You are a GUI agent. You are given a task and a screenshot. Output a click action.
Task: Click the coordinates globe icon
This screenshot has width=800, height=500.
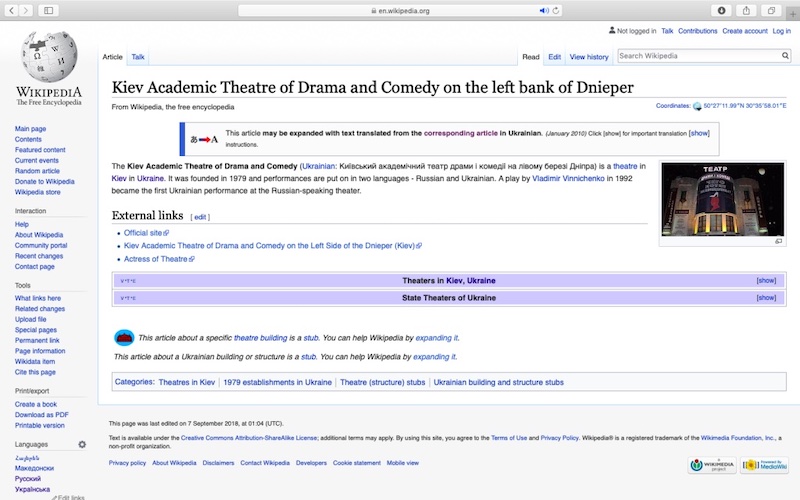coord(697,106)
